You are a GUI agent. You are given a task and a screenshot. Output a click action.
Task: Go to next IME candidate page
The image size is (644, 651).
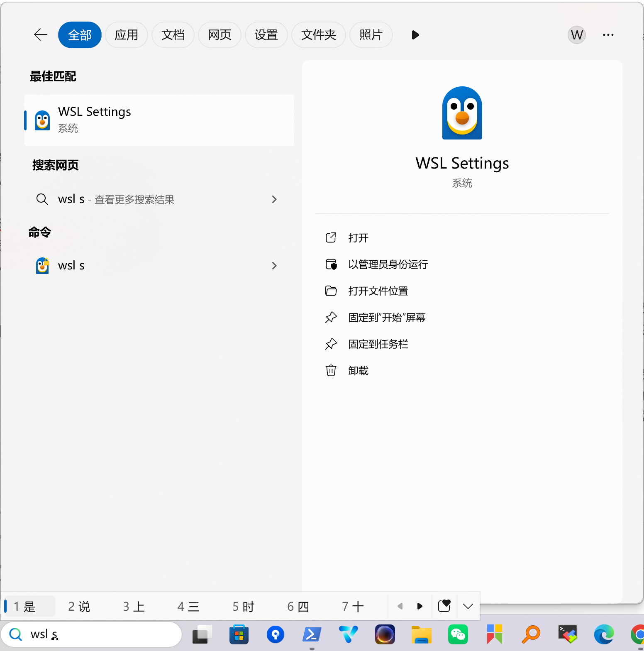(420, 606)
